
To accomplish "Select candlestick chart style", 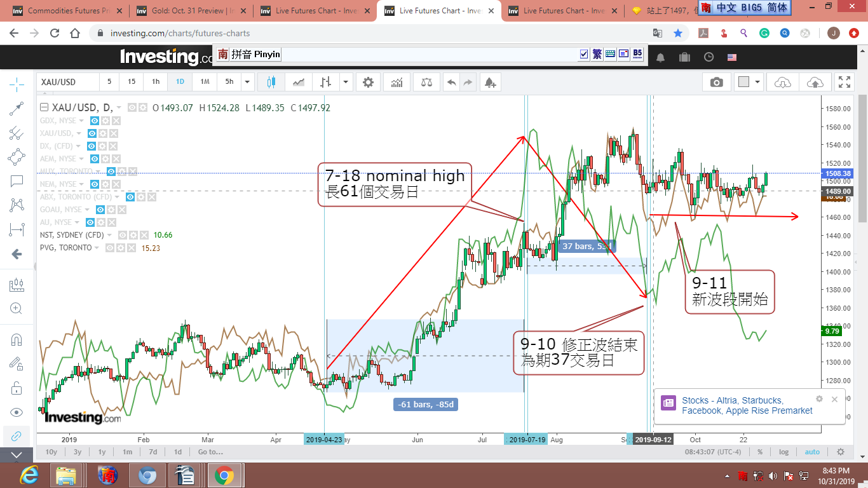I will point(272,82).
